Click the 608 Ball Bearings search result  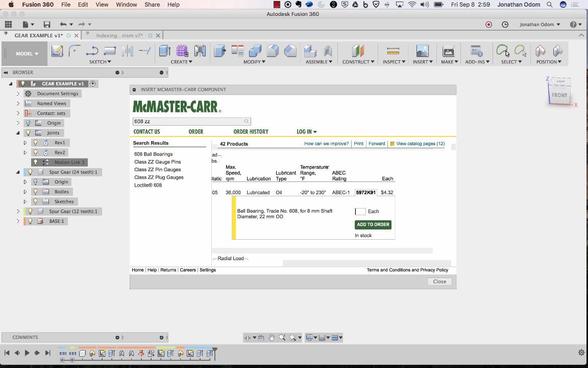tap(153, 154)
